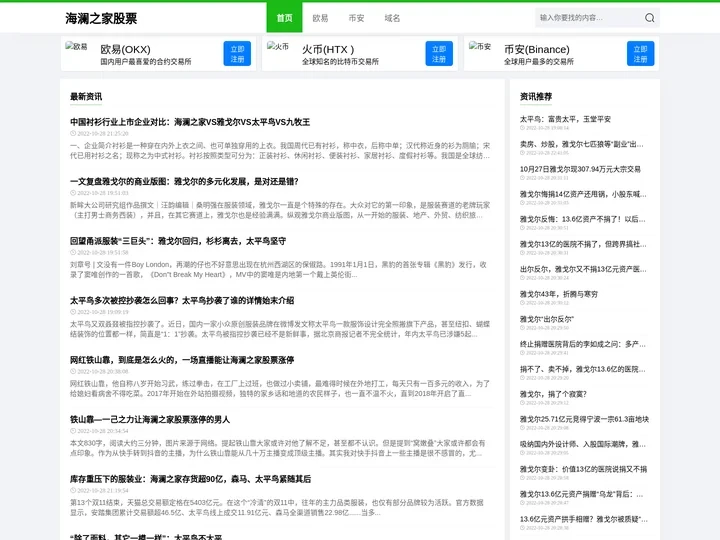The width and height of the screenshot is (720, 540).
Task: Click timestamp 2022-10-28 20:34:54
Action: pos(103,431)
